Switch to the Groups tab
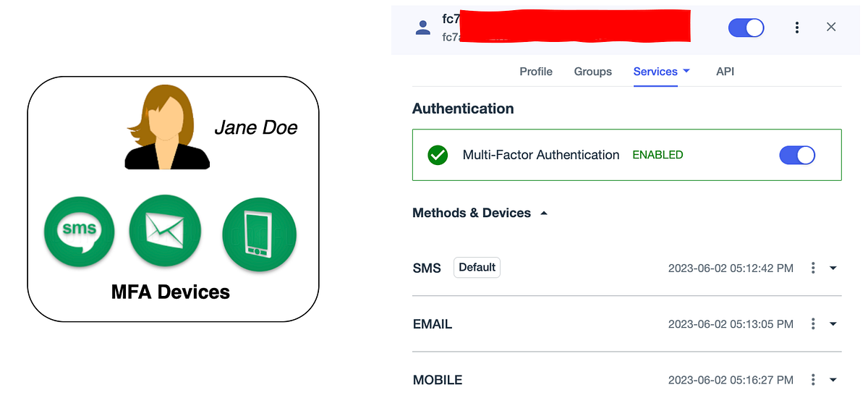This screenshot has width=868, height=419. coord(593,72)
